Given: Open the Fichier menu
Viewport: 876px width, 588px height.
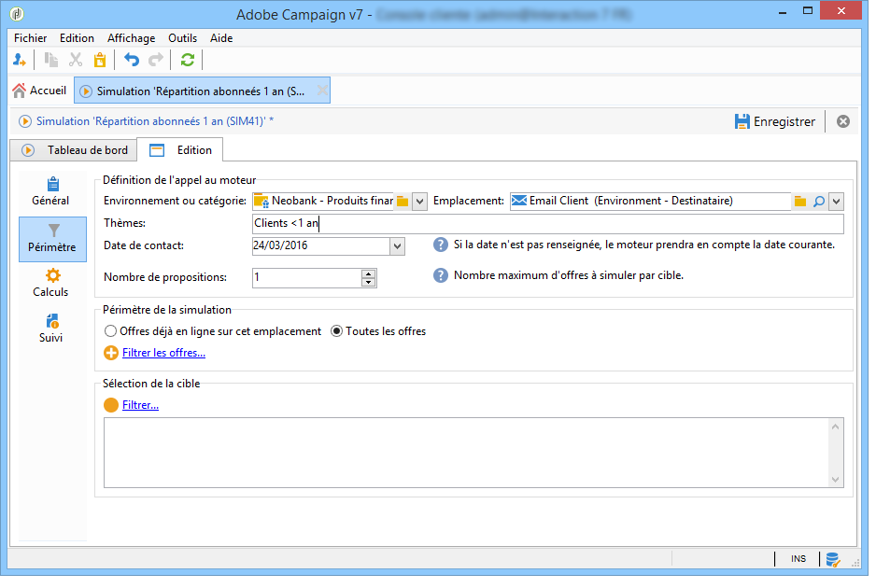Looking at the screenshot, I should coord(30,38).
